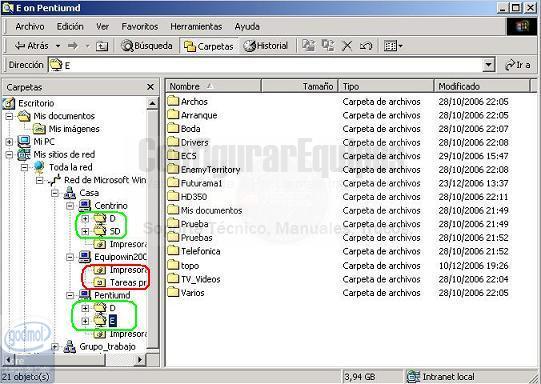This screenshot has height=384, width=541.
Task: Toggle the Carpetas folder pane button
Action: click(x=209, y=46)
